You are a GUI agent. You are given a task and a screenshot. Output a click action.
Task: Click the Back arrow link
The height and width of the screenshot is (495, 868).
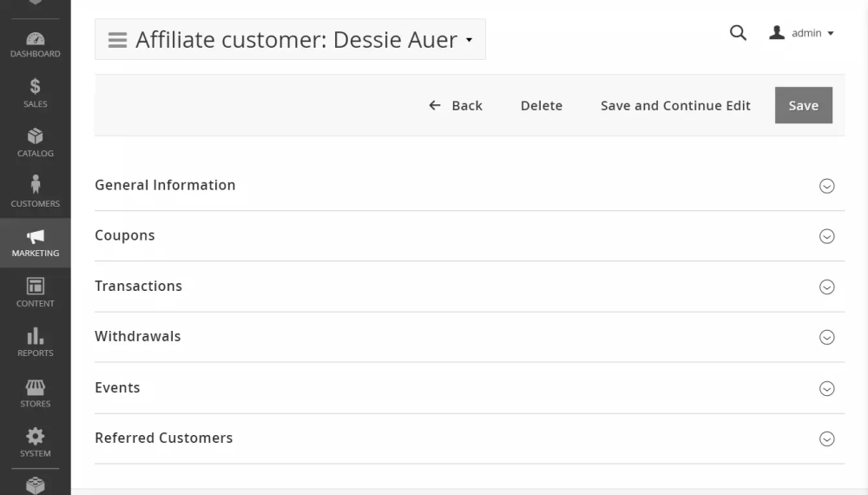coord(456,105)
